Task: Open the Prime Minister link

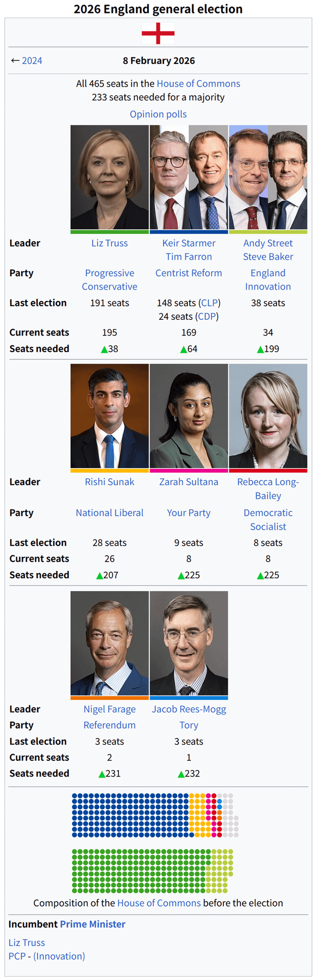Action: pyautogui.click(x=93, y=924)
